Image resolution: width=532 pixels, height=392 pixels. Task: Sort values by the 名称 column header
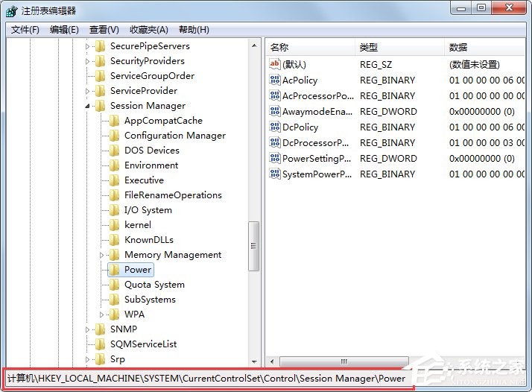(x=310, y=47)
